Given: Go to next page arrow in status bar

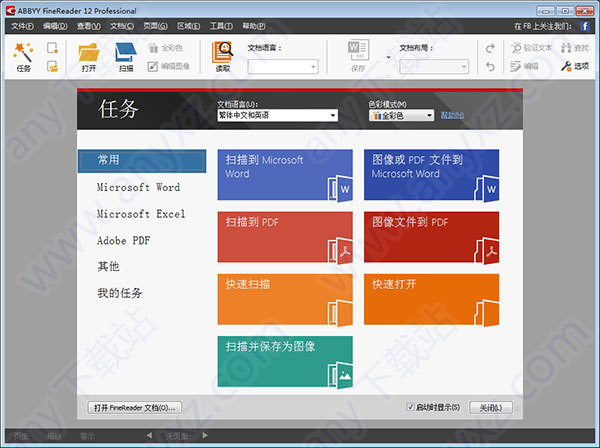Looking at the screenshot, I should point(205,435).
